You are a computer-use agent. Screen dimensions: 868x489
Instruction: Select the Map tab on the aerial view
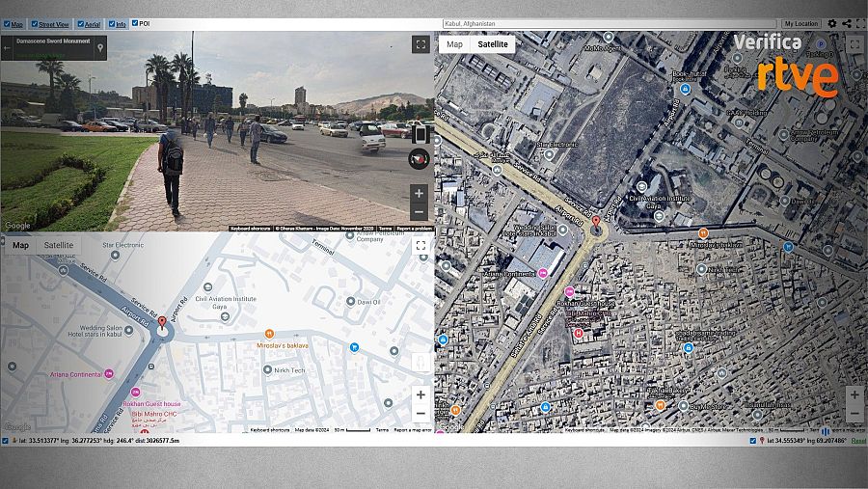(x=454, y=44)
